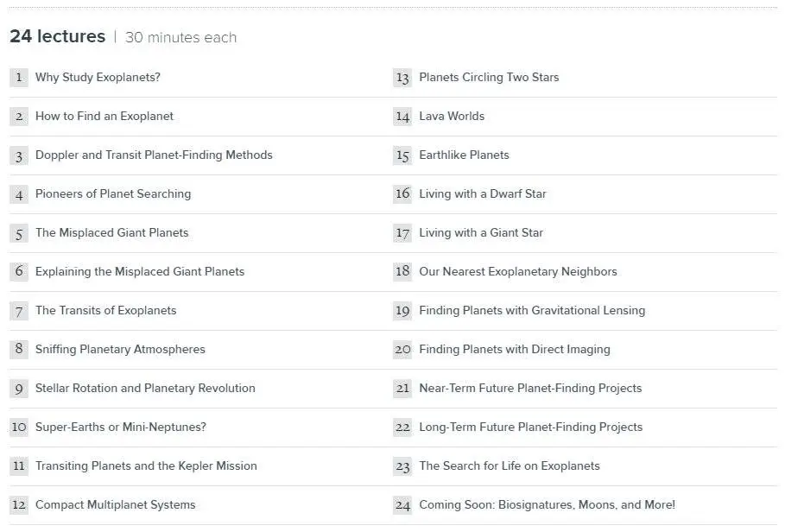Open Planets Circling Two Stars lecture

point(489,77)
